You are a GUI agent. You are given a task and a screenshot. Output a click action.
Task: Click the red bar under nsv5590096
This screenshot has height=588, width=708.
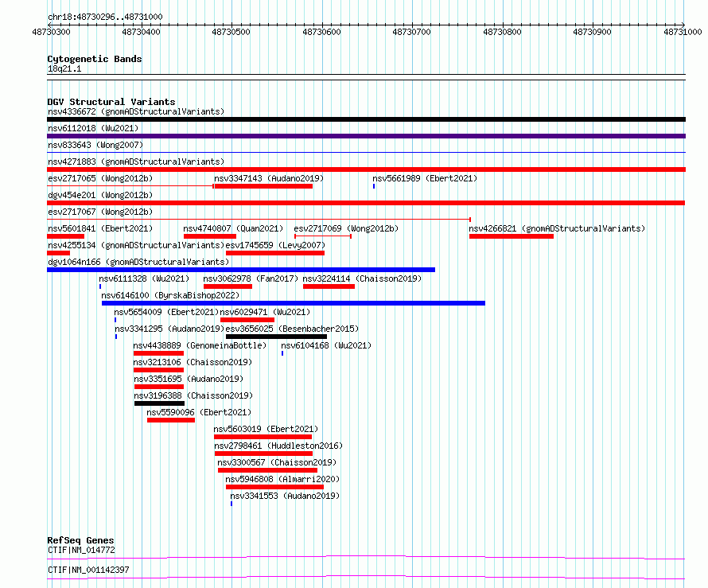171,420
